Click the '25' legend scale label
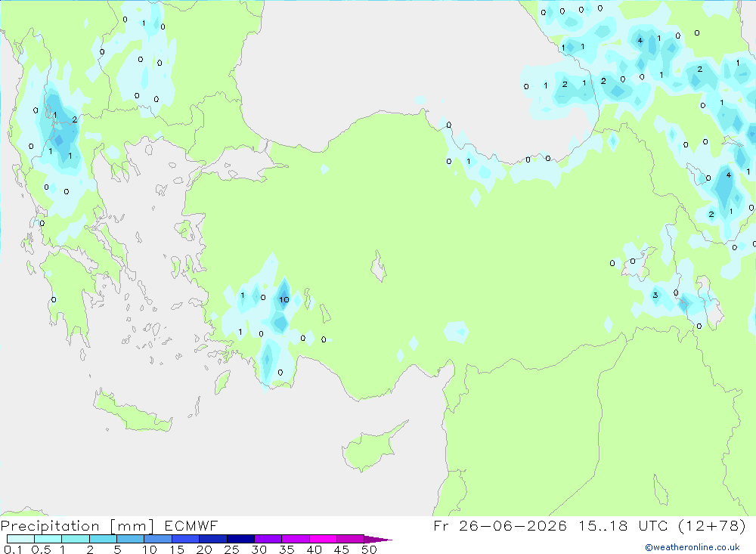 tap(232, 549)
